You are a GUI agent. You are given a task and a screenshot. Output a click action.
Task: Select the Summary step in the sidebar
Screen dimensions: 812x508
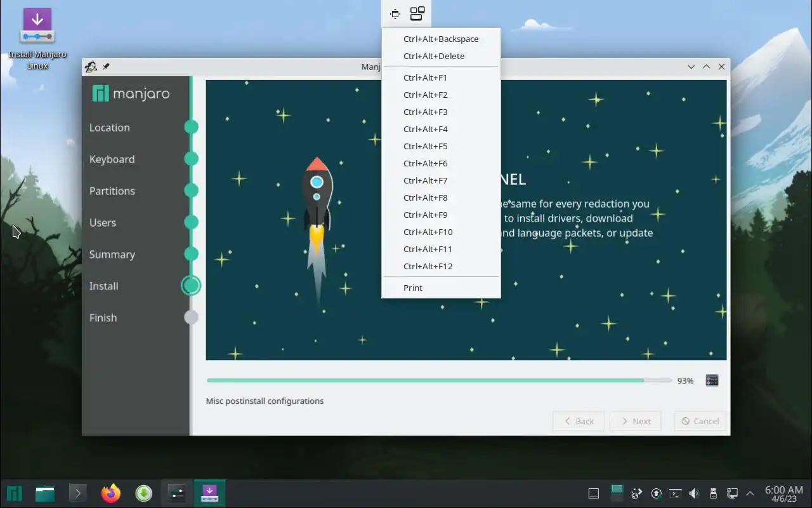tap(112, 255)
